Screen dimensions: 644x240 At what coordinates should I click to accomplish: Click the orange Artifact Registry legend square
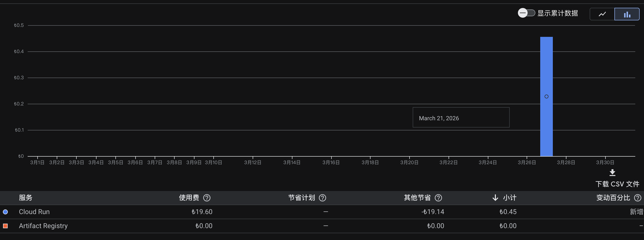(5, 226)
